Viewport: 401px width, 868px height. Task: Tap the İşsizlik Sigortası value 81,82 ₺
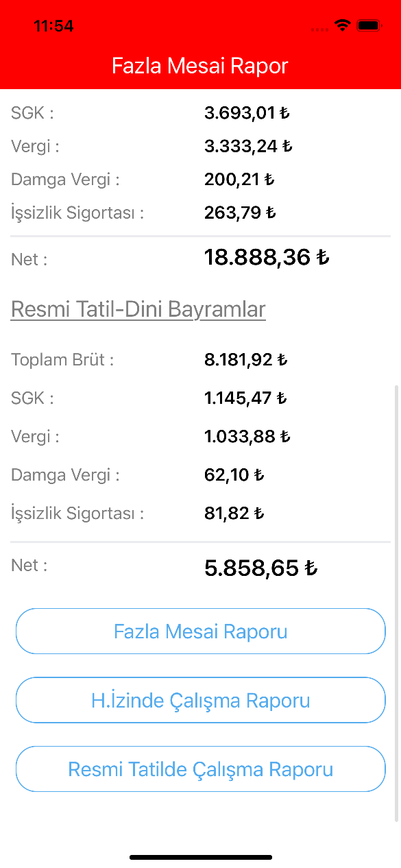[234, 513]
